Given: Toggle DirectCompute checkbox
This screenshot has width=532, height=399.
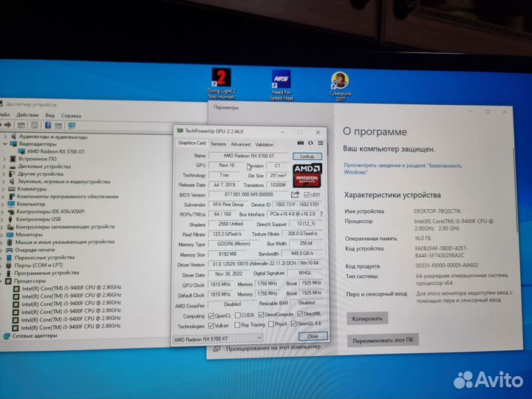Looking at the screenshot, I should (261, 315).
